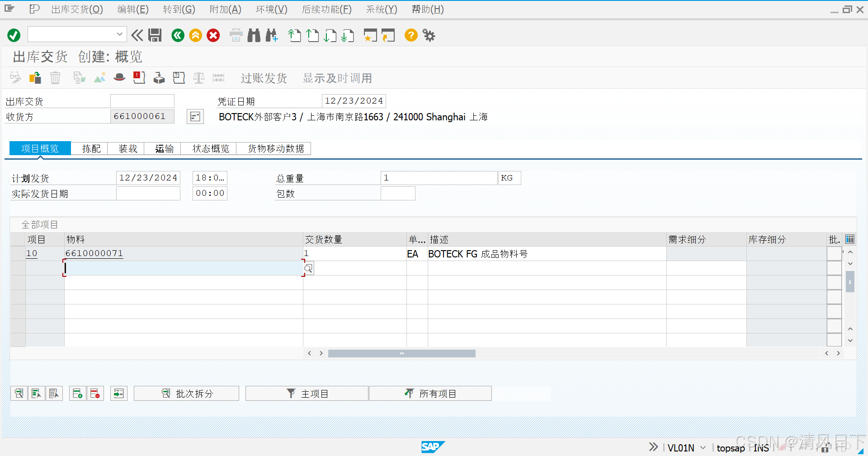Expand the command field dropdown arrow
Viewport: 868px width, 456px height.
point(119,34)
